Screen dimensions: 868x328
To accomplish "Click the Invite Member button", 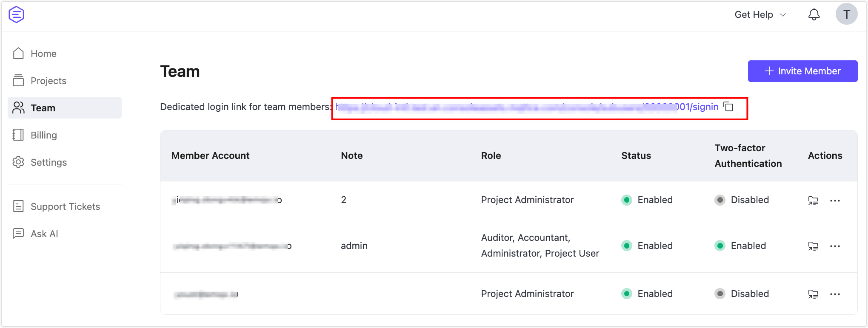I will [802, 71].
